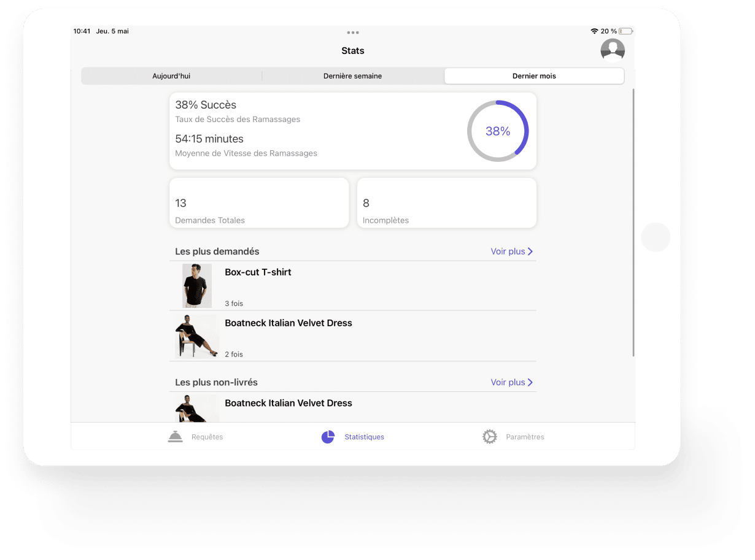Tap Moyenne de Vitesse des Ramassages label
Screen dimensions: 755x560
point(246,153)
